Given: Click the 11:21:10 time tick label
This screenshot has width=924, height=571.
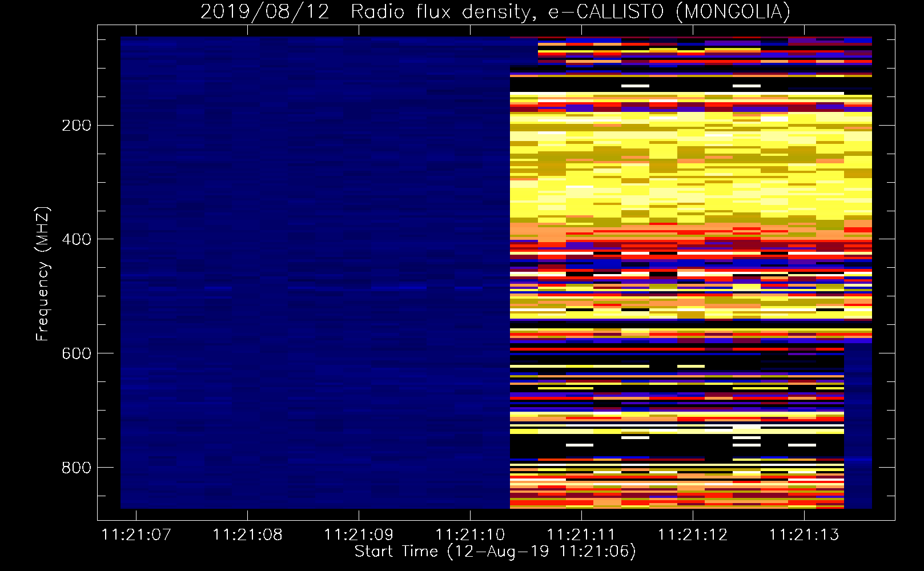Looking at the screenshot, I should (x=471, y=534).
